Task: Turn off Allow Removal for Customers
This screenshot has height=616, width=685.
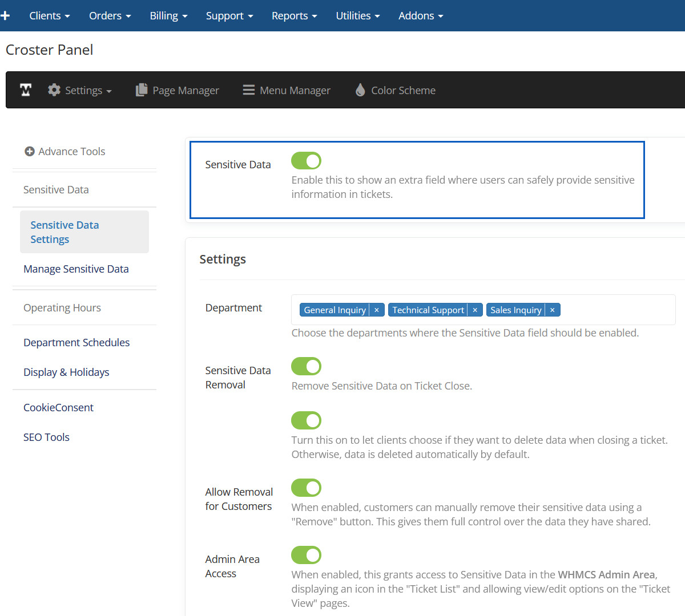Action: [307, 488]
